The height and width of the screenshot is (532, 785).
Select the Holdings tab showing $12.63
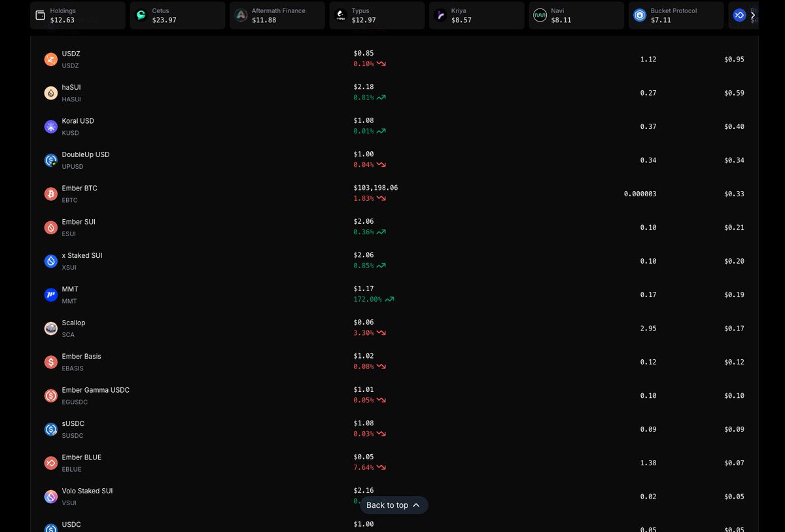[x=78, y=15]
